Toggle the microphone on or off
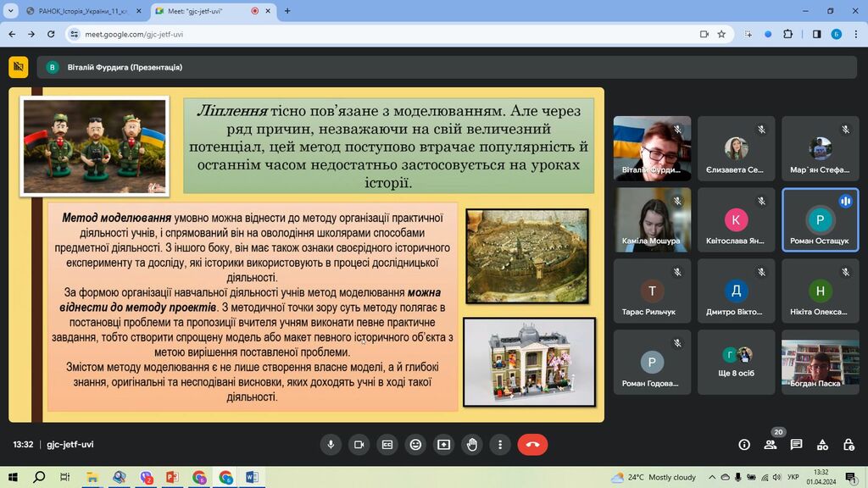The image size is (868, 488). (331, 444)
